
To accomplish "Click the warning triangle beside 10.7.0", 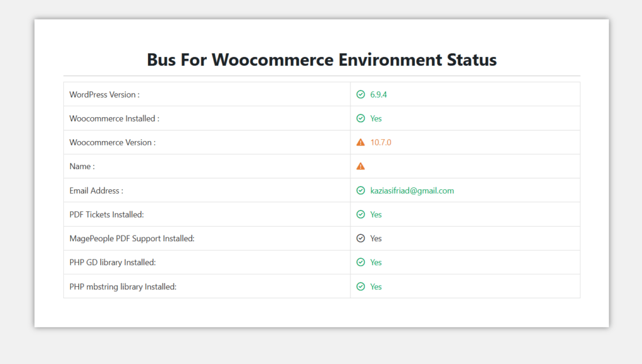I will [360, 142].
